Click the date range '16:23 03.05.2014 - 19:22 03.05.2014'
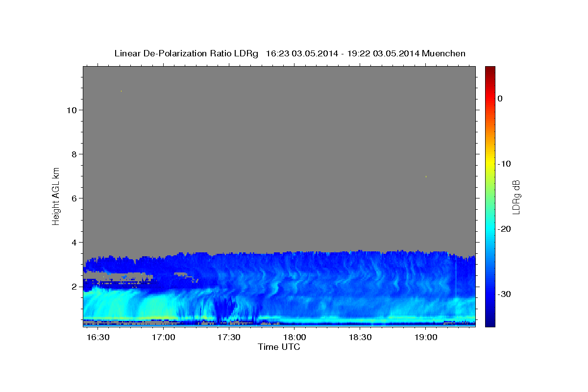The width and height of the screenshot is (588, 392). pos(343,53)
